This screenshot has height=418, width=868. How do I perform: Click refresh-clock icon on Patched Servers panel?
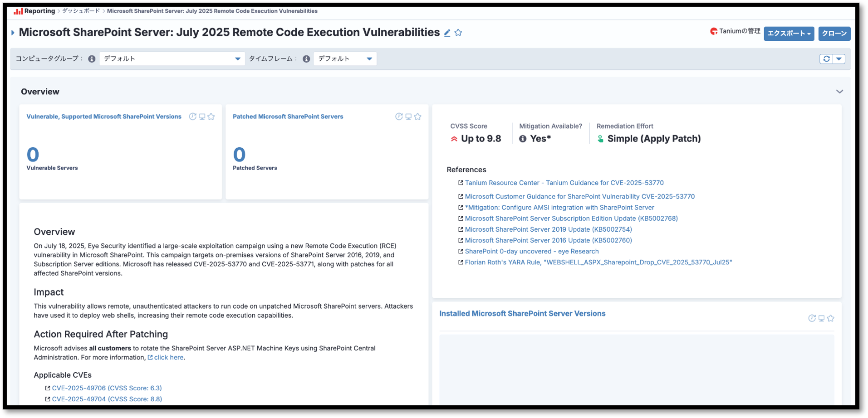tap(399, 117)
